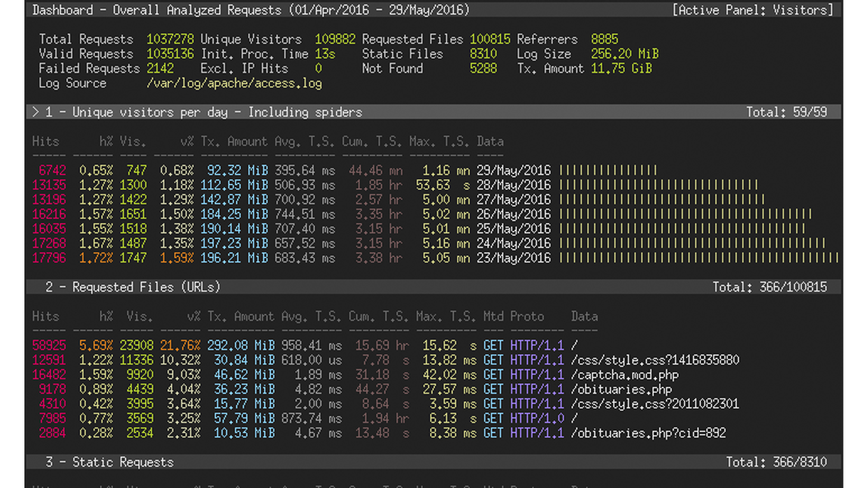
Task: Select the 23/May/2016 visitors row
Action: (513, 258)
